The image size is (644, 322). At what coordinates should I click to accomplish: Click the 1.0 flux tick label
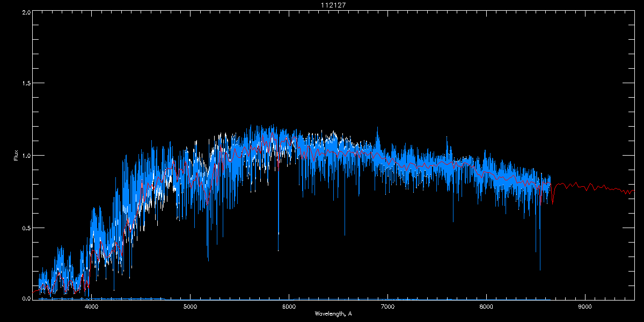click(25, 156)
